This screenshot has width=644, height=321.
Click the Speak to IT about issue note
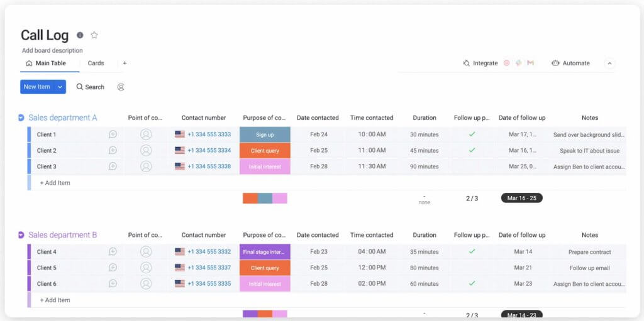coord(590,151)
